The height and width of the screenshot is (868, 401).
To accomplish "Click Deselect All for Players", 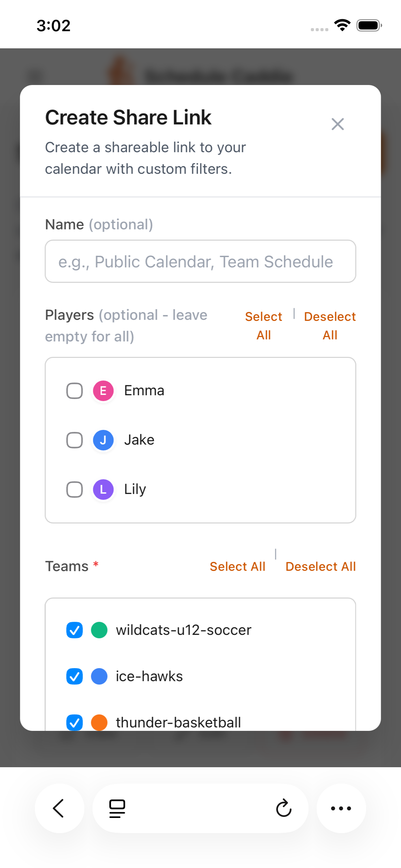I will pos(329,325).
